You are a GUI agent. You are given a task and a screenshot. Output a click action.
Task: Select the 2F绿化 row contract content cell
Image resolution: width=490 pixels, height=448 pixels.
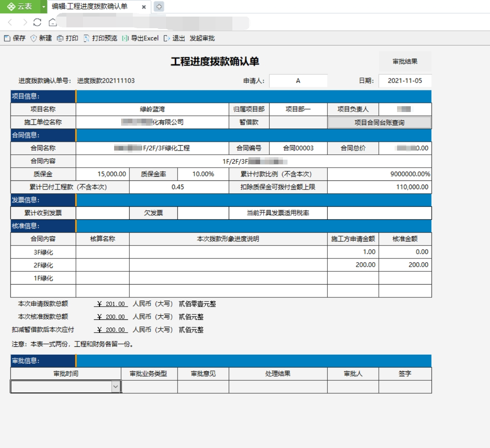coord(43,265)
